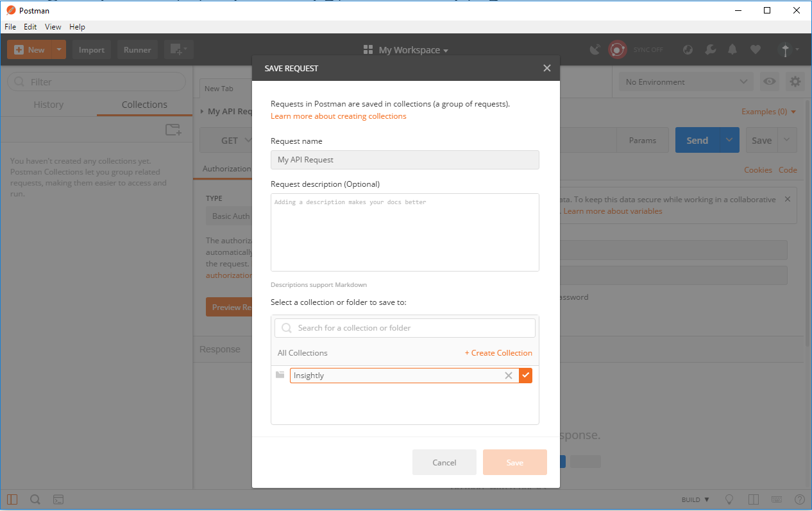
Task: Open the View menu
Action: pyautogui.click(x=53, y=27)
